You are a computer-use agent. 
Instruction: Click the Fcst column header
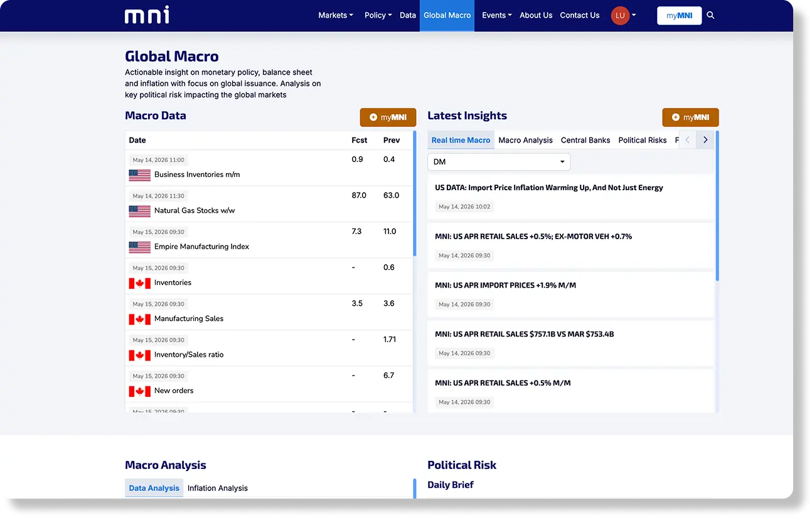click(359, 140)
